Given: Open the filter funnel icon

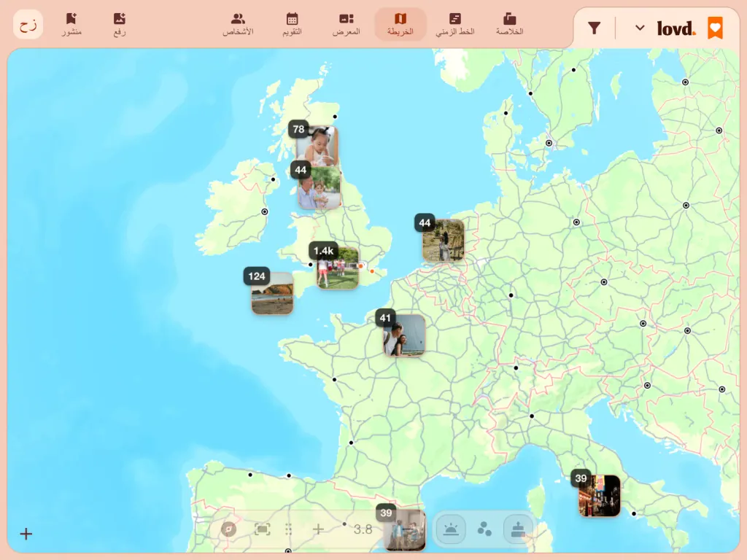Looking at the screenshot, I should point(594,28).
